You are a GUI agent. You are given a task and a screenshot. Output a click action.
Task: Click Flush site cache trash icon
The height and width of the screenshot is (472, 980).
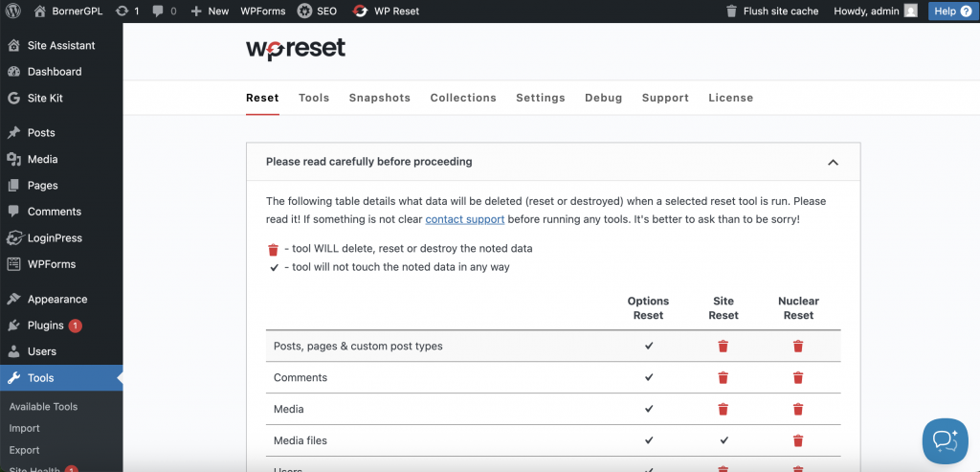[x=731, y=11]
